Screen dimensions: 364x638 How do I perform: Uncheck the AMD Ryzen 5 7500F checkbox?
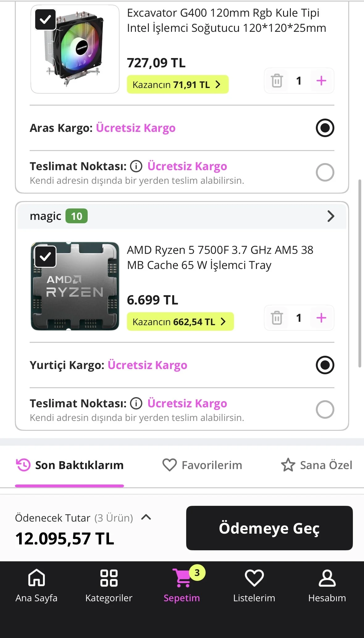45,257
